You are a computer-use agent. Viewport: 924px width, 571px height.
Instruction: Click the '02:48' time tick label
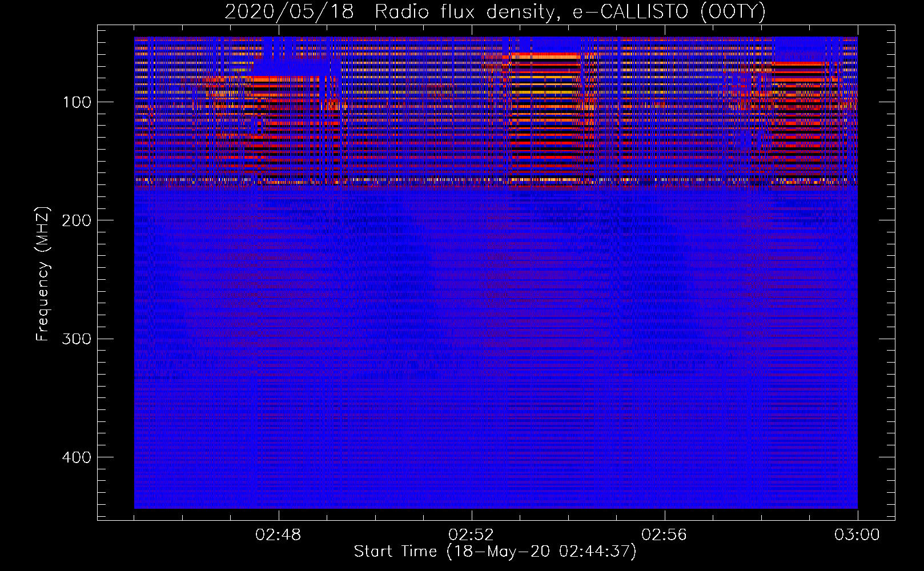coord(278,535)
